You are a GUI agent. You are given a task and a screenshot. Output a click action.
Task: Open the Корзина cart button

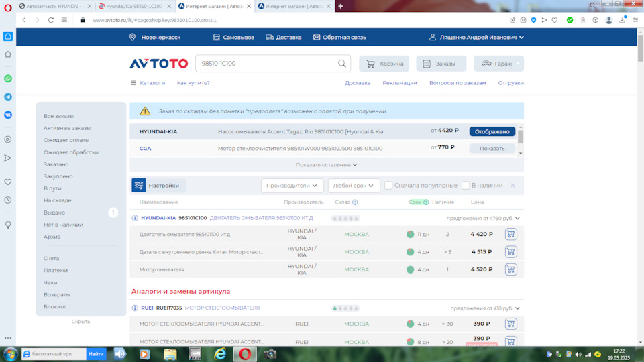coord(384,64)
